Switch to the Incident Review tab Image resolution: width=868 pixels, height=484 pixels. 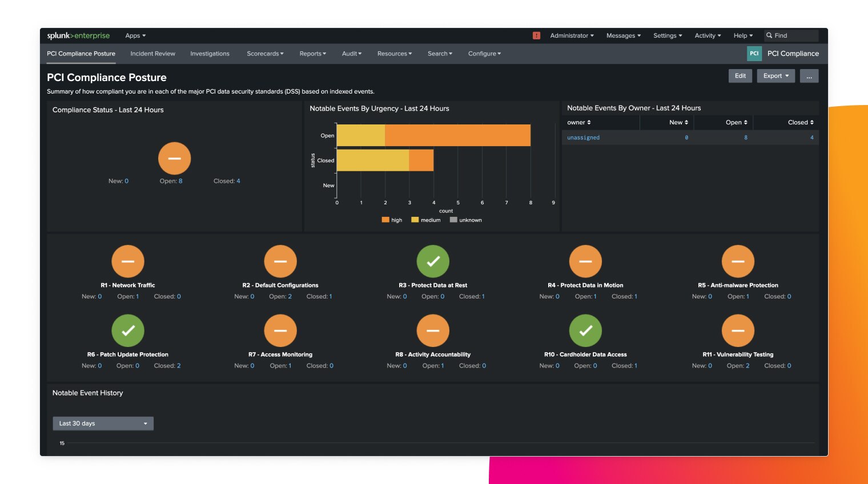[x=152, y=54]
